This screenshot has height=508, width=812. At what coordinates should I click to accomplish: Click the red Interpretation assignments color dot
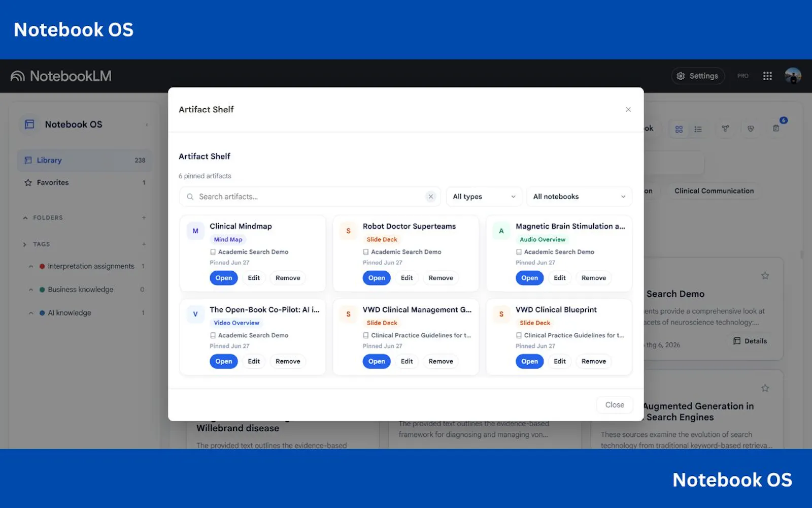pyautogui.click(x=42, y=266)
